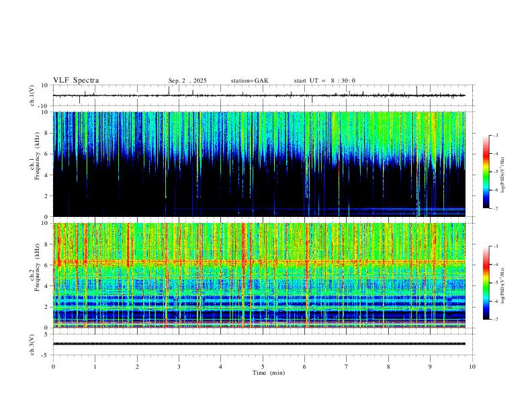Click the ch.1 color bar PSD label
The height and width of the screenshot is (411, 532).
coord(503,175)
